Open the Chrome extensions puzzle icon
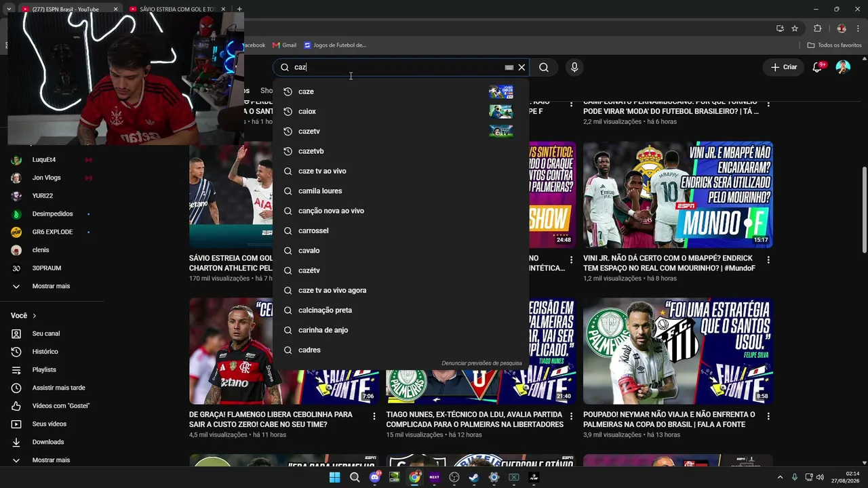 click(x=817, y=28)
